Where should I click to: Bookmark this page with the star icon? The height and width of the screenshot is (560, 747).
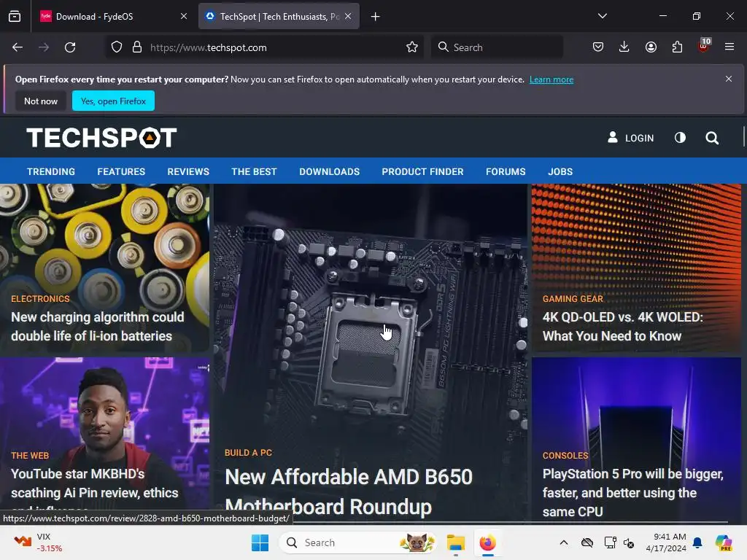(x=412, y=47)
